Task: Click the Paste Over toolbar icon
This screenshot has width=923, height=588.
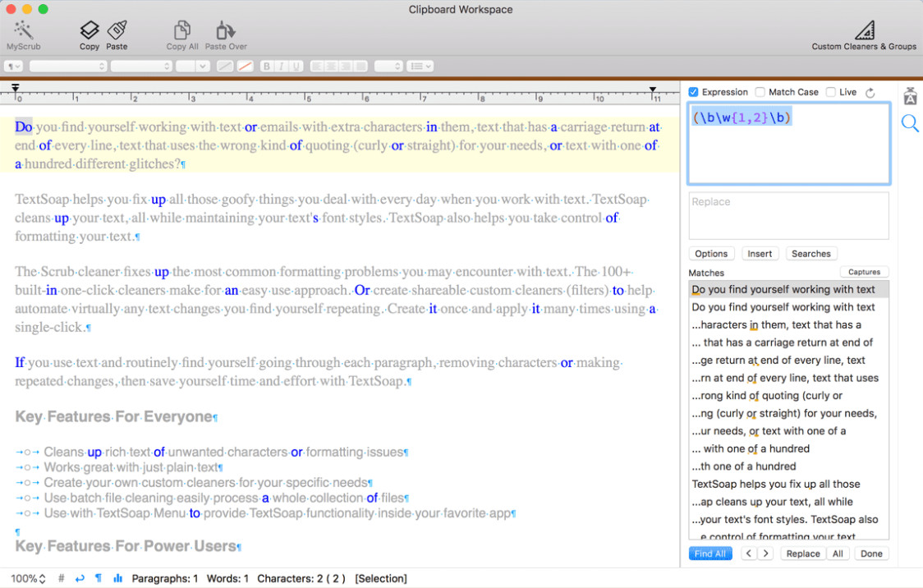Action: tap(226, 34)
